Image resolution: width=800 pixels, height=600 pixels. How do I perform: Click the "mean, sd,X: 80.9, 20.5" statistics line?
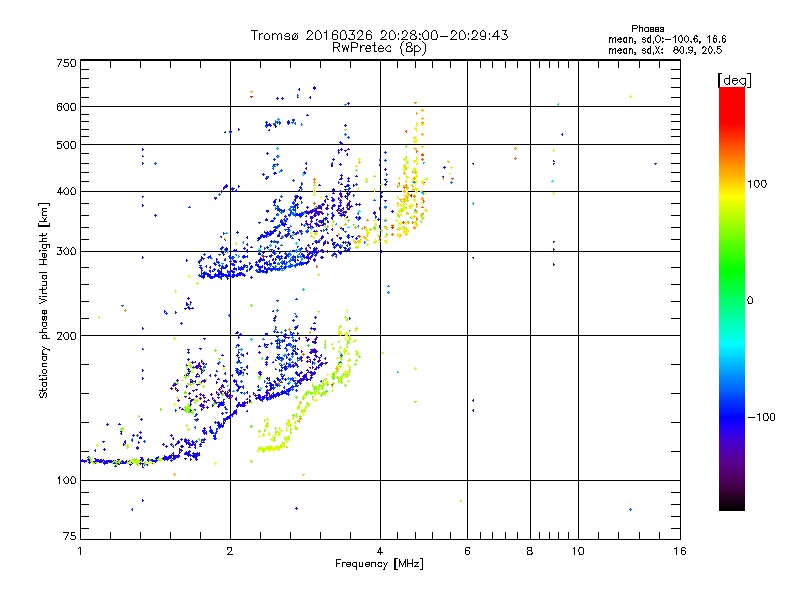click(x=665, y=50)
